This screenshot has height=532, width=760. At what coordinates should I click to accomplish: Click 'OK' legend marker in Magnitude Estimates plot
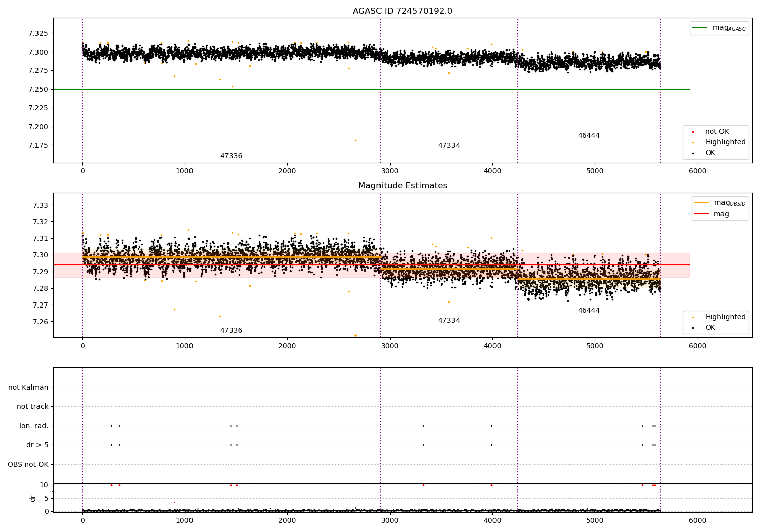point(693,328)
